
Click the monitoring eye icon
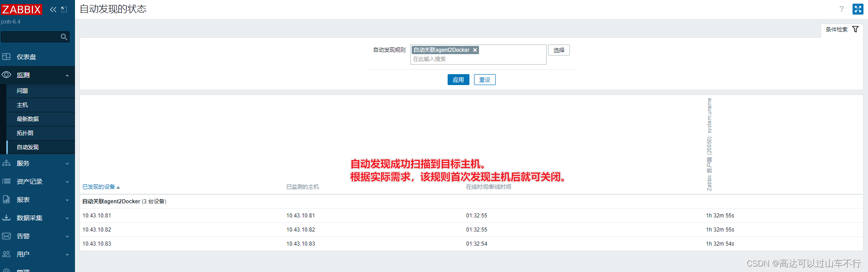pyautogui.click(x=6, y=75)
